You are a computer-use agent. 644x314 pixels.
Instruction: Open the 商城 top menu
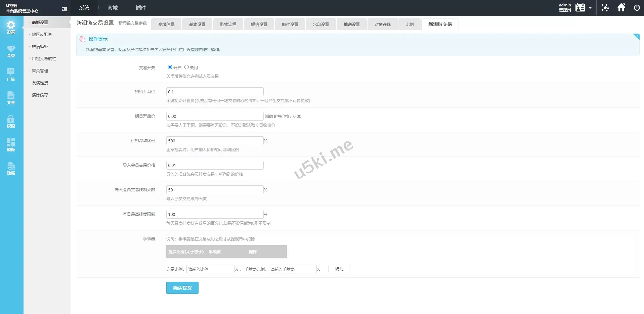tap(113, 8)
